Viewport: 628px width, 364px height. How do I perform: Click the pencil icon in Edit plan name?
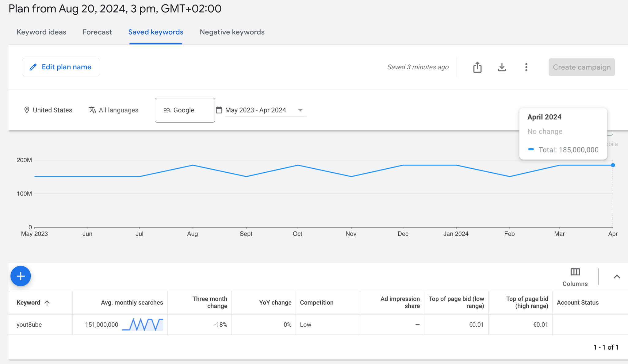pos(33,67)
